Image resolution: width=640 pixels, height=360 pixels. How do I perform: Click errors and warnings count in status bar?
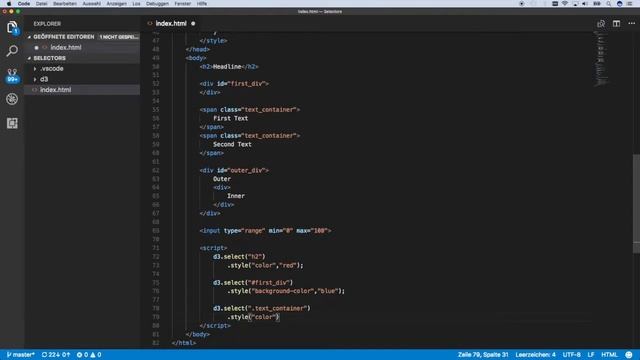click(89, 355)
